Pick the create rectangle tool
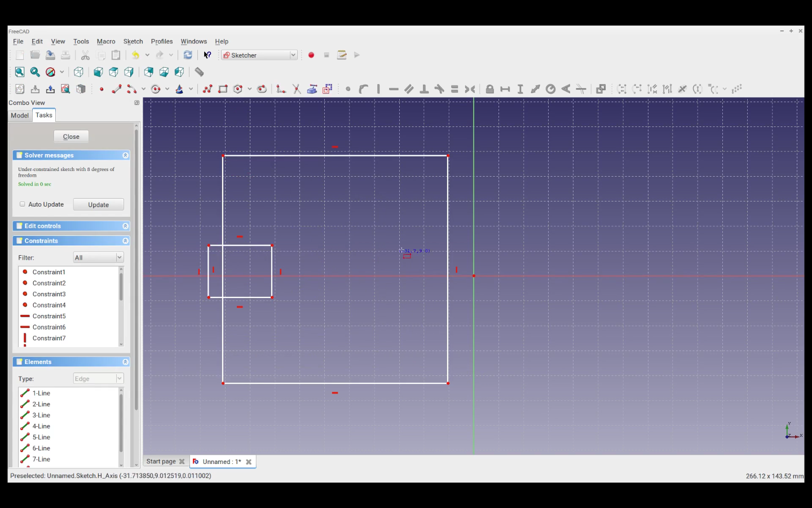 point(223,89)
